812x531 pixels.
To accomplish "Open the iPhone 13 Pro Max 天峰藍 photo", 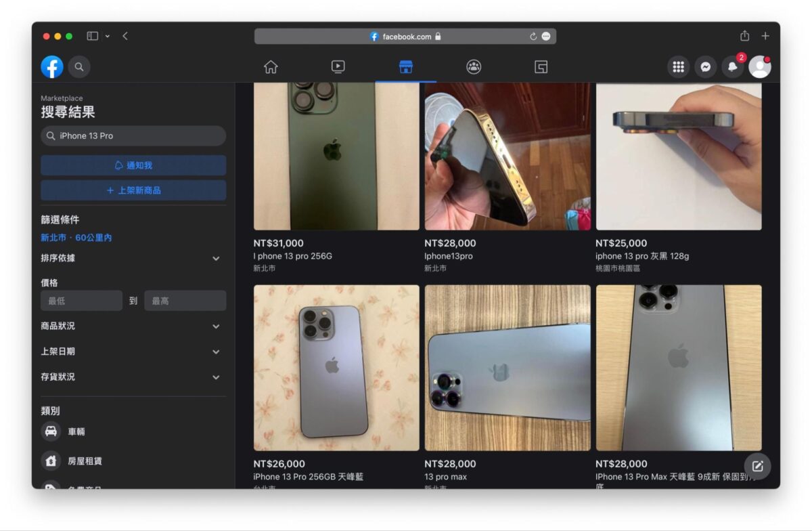I will coord(679,368).
